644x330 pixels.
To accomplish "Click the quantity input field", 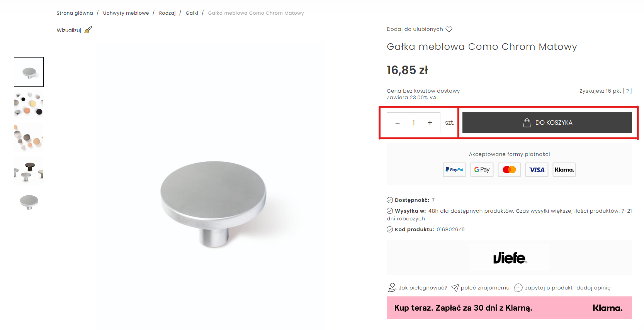I will coord(413,123).
